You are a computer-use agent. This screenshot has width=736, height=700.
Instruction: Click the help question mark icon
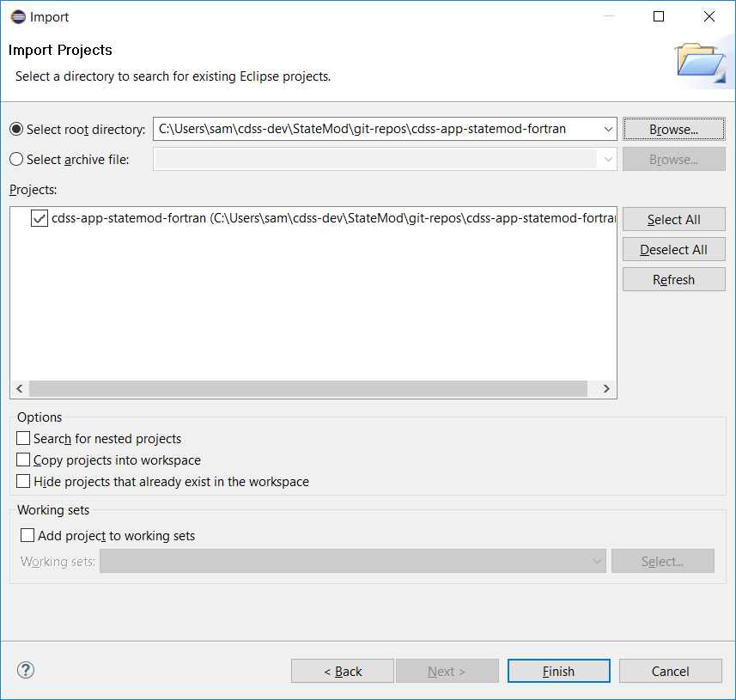25,670
